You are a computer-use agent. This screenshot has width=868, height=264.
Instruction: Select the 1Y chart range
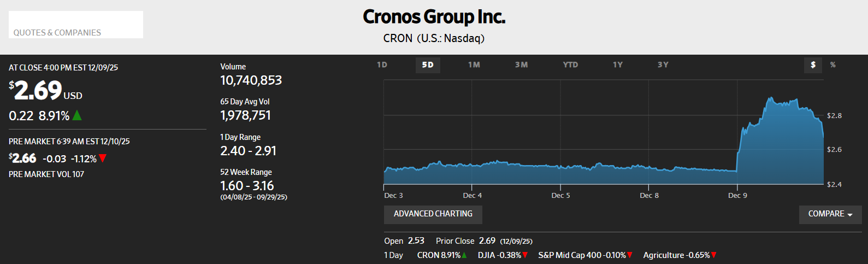tap(617, 65)
